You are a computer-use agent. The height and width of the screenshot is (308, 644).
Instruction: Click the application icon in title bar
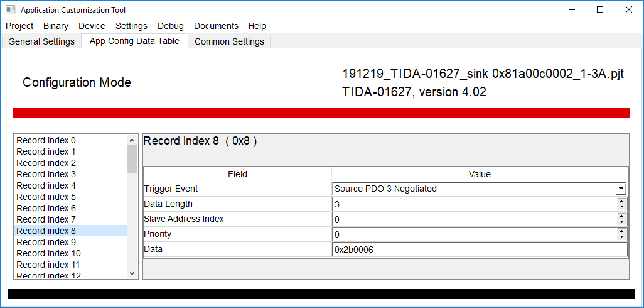click(10, 9)
